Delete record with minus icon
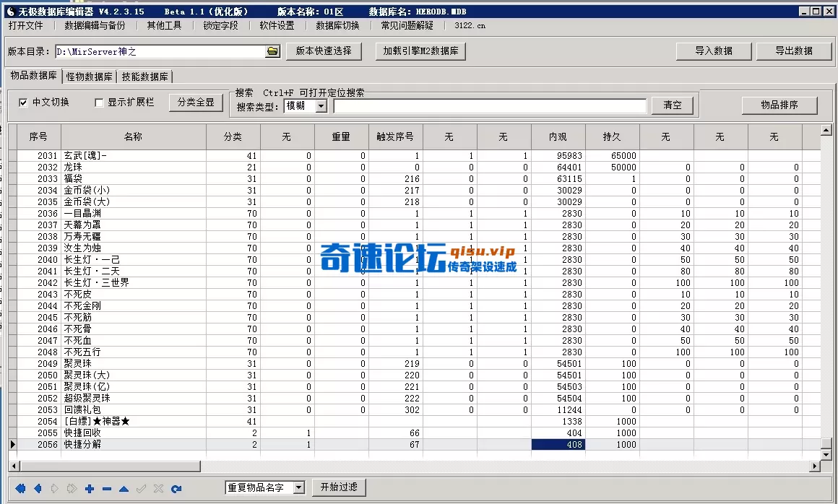 point(106,489)
